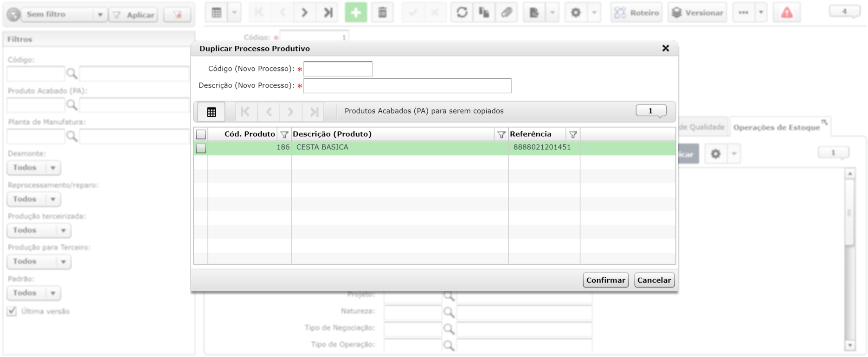Expand the arrow next to export icon
868x357 pixels.
click(552, 13)
